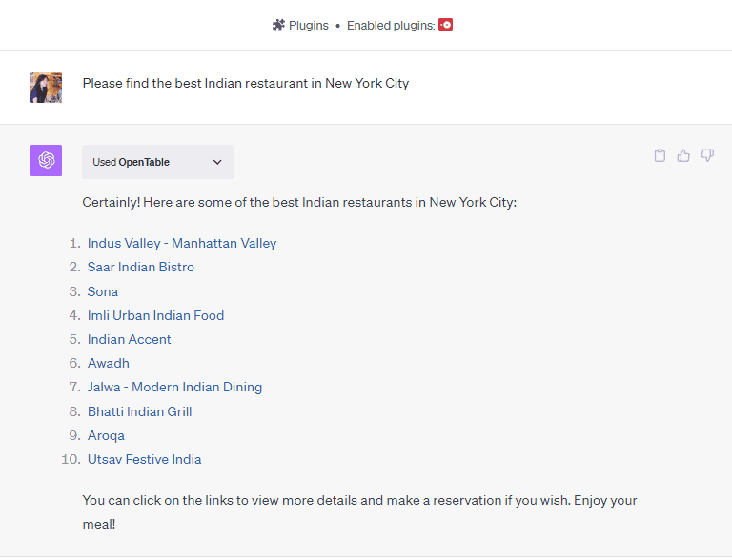Give the response a thumbs up
This screenshot has width=732, height=560.
point(683,155)
